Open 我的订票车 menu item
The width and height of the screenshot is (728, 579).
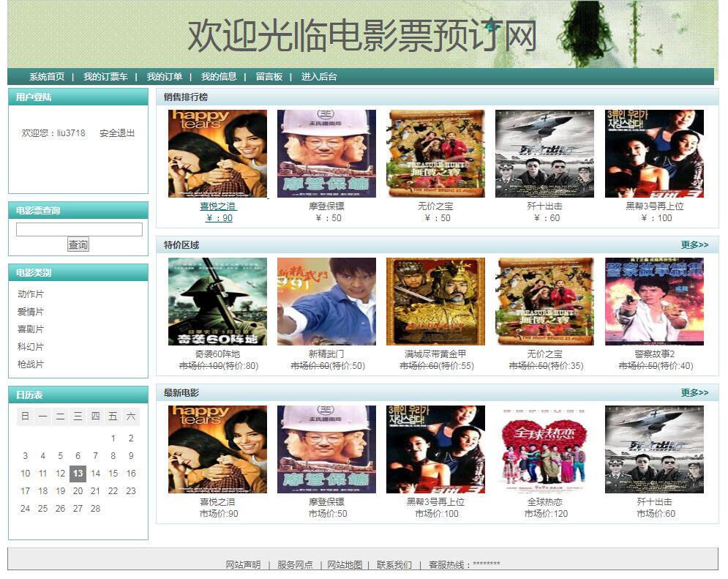(x=105, y=77)
